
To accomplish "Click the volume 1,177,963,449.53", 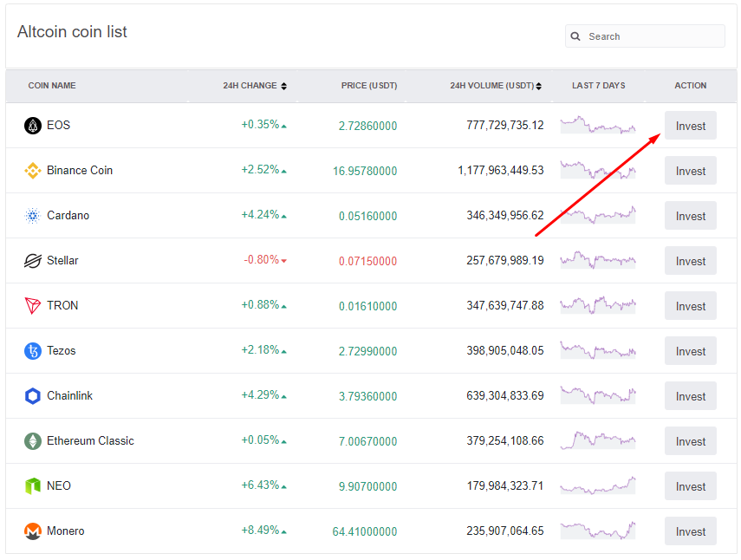I will 501,170.
